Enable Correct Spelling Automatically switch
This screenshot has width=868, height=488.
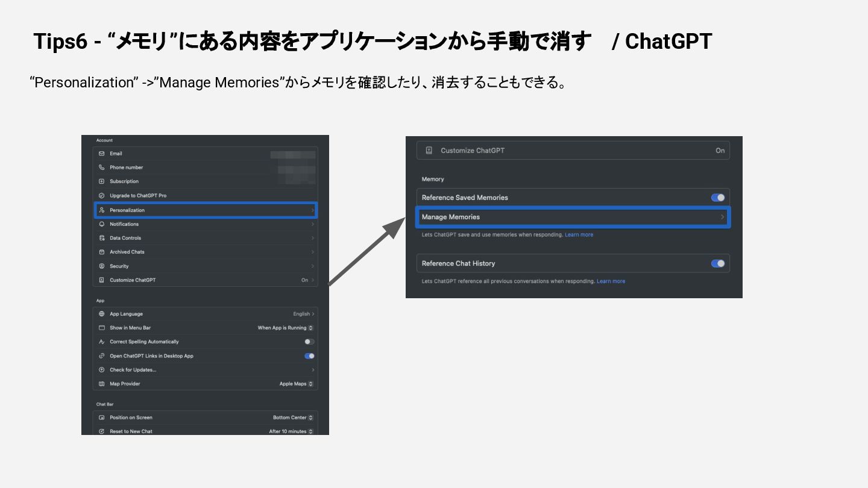click(309, 342)
